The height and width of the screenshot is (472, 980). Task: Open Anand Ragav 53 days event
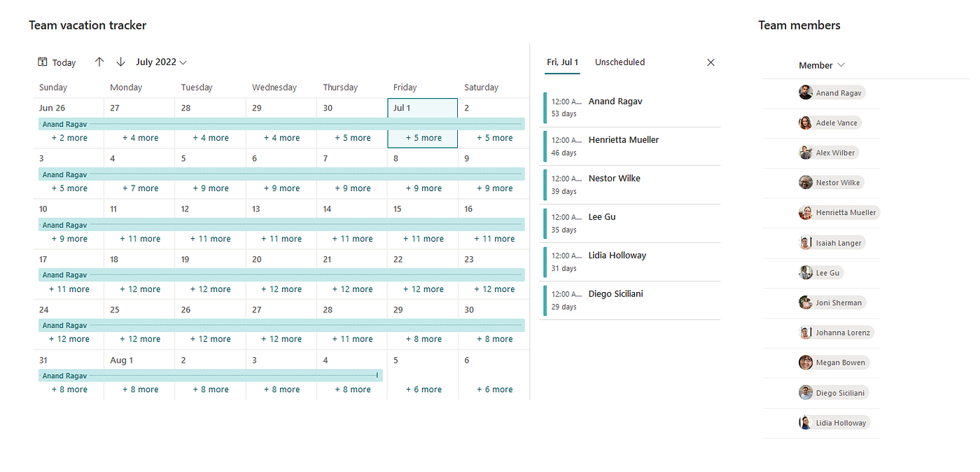coord(632,108)
